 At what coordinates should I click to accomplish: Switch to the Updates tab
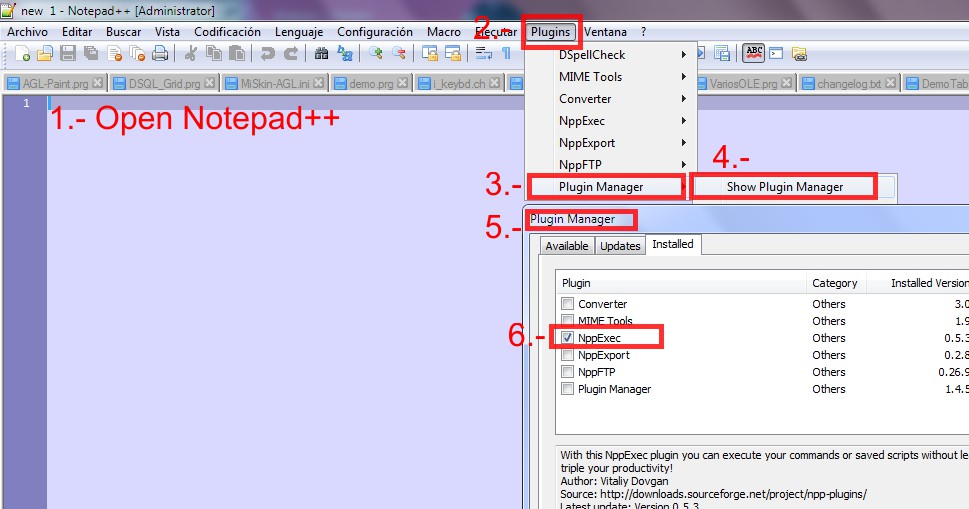coord(620,246)
